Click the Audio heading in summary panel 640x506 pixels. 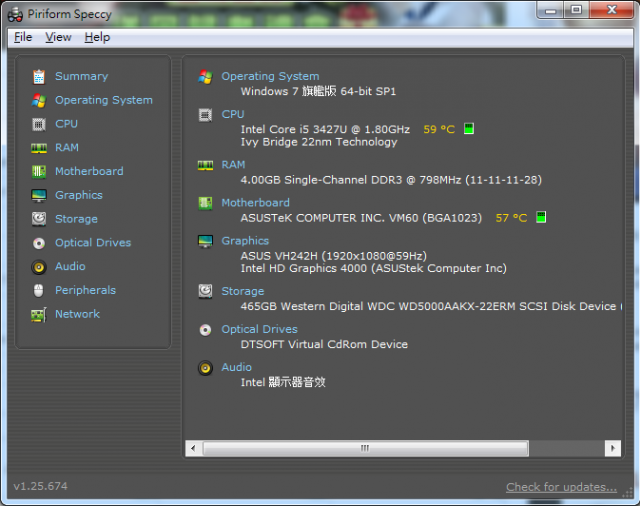(x=236, y=367)
